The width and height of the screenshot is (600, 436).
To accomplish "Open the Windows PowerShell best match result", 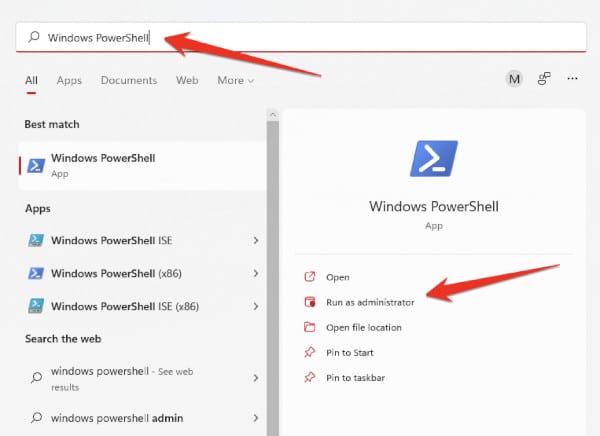I will click(x=142, y=166).
